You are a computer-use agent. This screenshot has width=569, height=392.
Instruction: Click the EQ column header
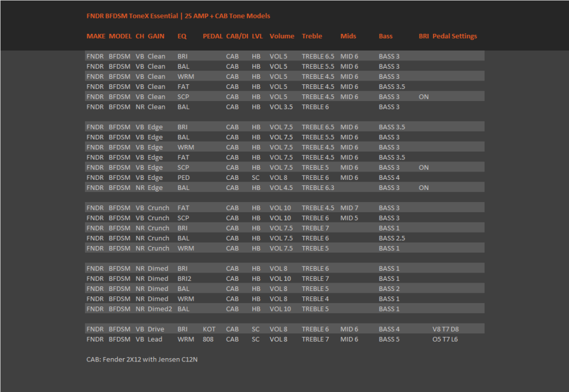coord(182,36)
